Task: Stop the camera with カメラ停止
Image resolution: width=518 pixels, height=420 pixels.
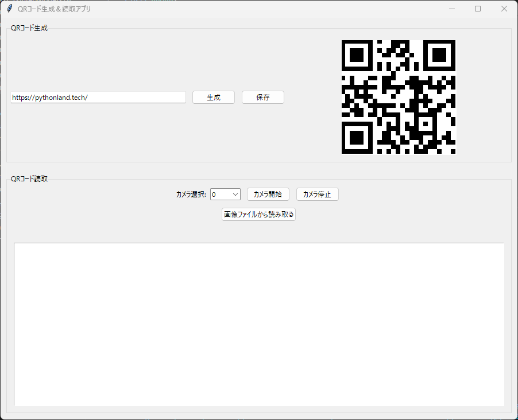Action: pyautogui.click(x=317, y=195)
